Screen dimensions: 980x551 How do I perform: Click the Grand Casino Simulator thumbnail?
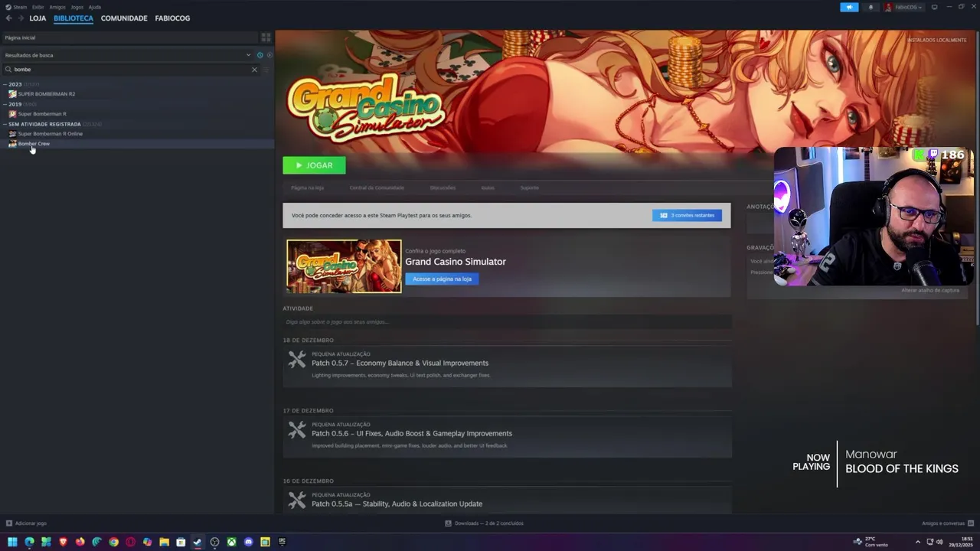344,266
